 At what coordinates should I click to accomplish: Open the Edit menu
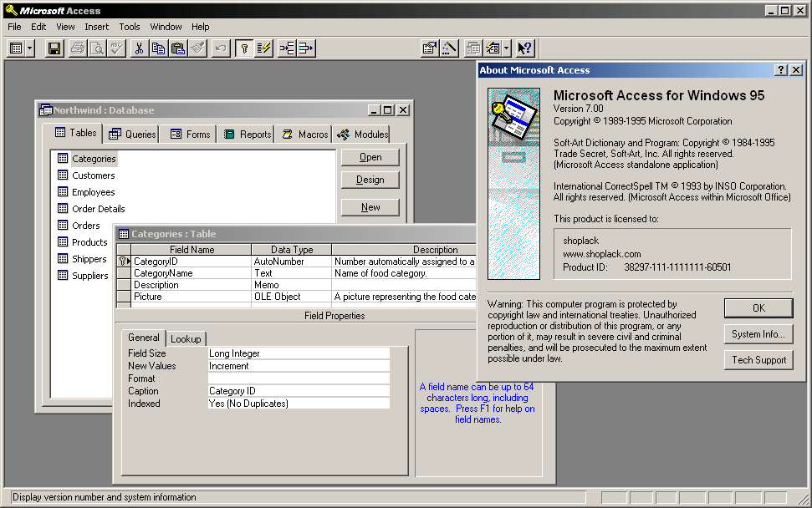[38, 27]
